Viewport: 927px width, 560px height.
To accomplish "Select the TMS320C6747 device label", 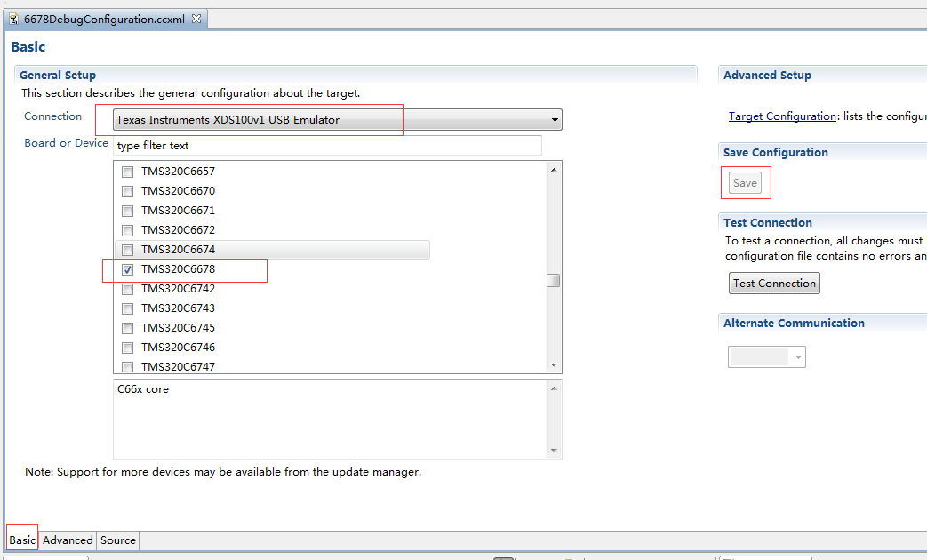I will coord(178,366).
